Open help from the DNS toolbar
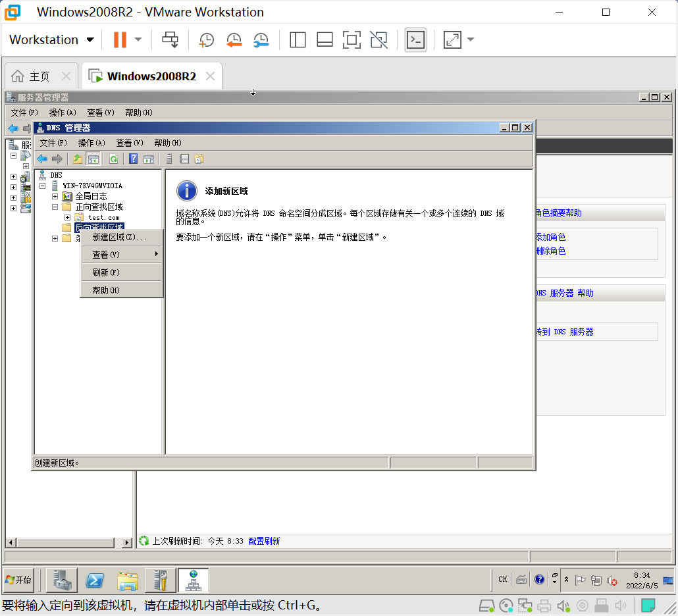This screenshot has width=678, height=616. [133, 159]
